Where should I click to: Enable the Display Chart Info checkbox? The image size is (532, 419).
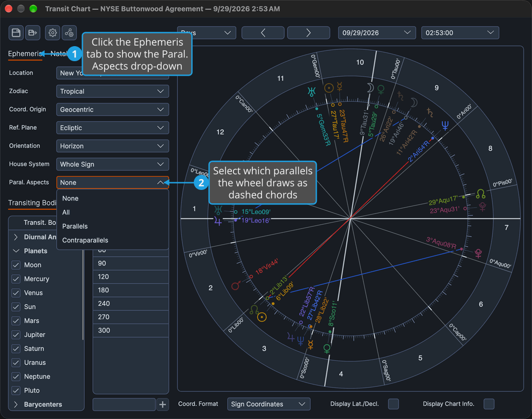[x=489, y=404]
